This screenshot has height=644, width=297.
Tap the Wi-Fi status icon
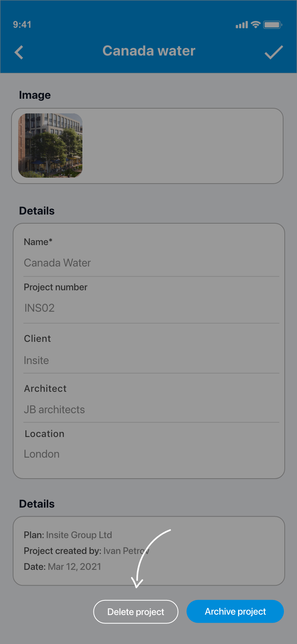[x=256, y=25]
